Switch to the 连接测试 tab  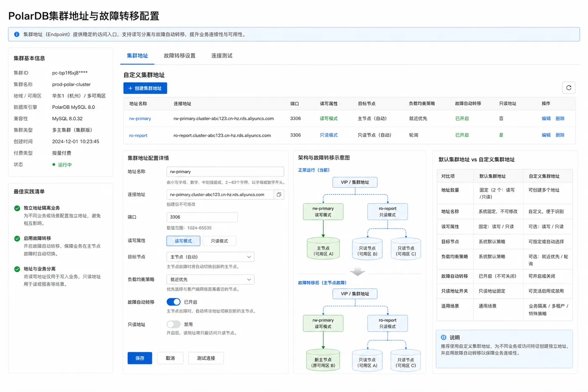point(222,55)
